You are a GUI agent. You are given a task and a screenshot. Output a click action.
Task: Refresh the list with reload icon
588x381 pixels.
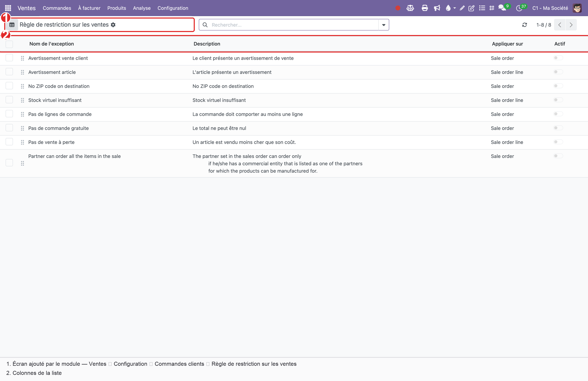524,25
